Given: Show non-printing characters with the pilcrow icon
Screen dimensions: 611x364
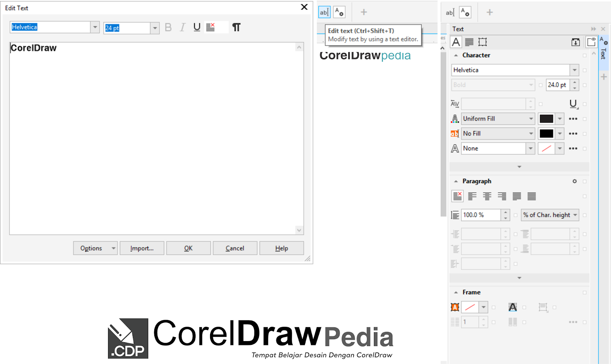Looking at the screenshot, I should [x=236, y=27].
